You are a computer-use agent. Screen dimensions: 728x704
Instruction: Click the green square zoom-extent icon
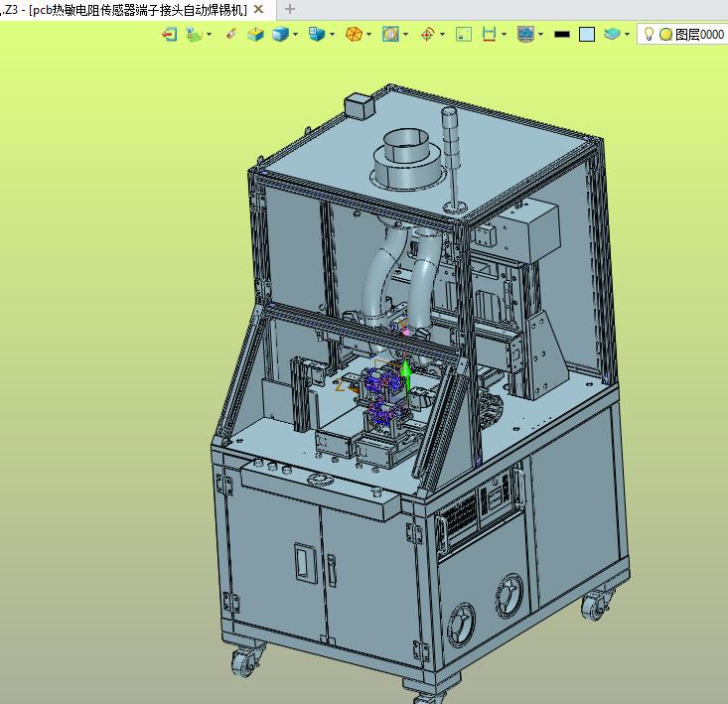464,35
